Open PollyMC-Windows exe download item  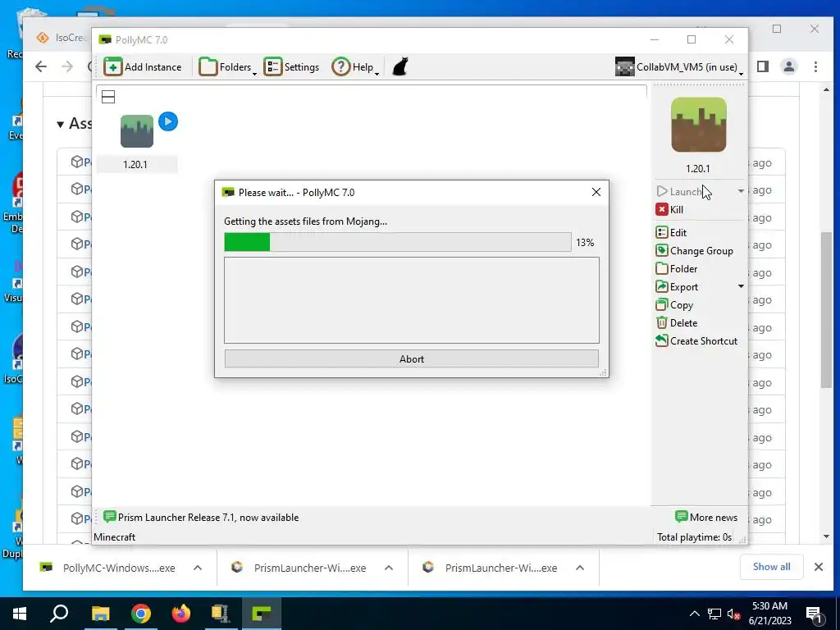coord(107,568)
